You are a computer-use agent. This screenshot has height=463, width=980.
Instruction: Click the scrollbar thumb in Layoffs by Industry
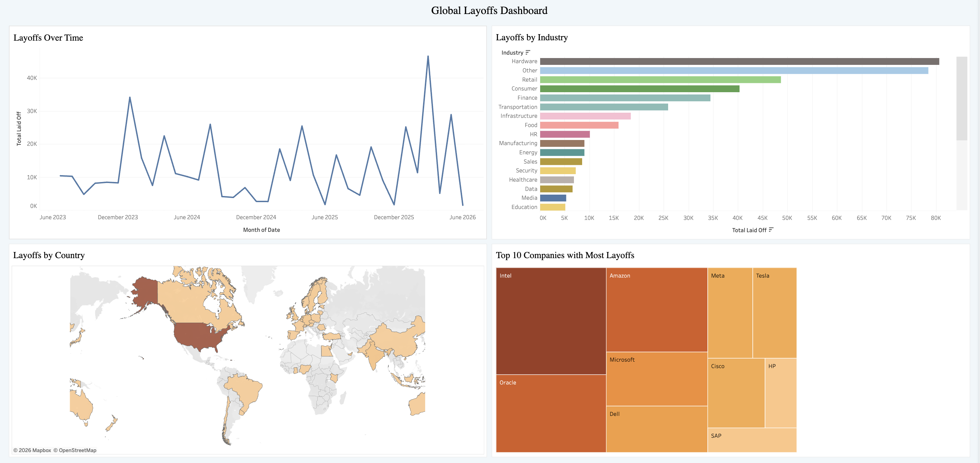click(962, 99)
